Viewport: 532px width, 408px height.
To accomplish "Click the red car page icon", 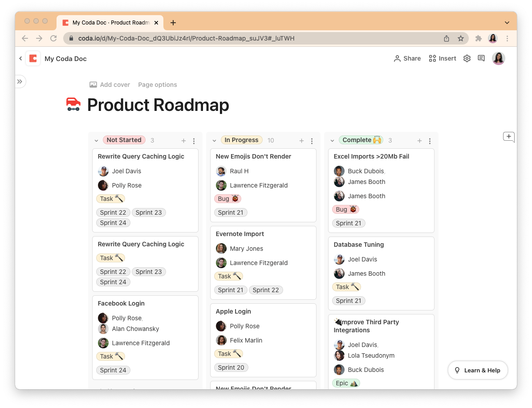I will tap(73, 105).
